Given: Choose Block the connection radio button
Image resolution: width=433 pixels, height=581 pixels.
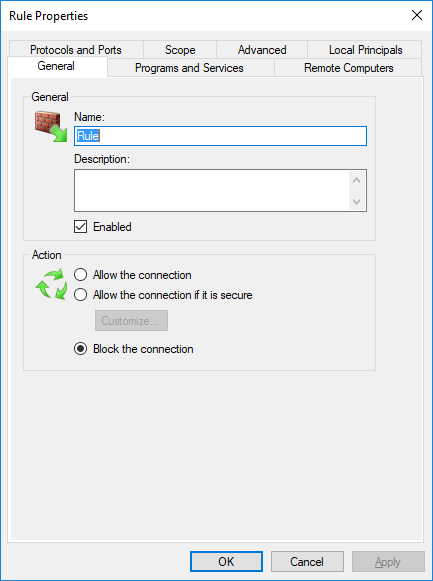Looking at the screenshot, I should point(80,349).
